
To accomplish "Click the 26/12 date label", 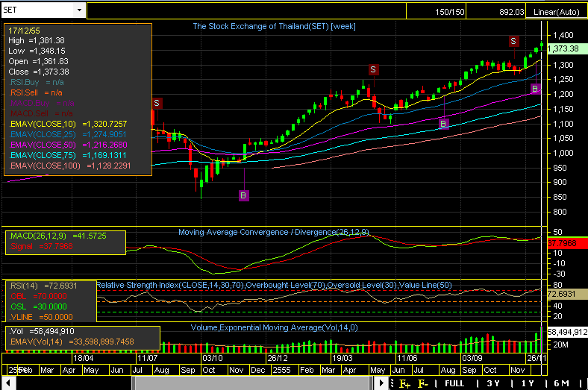I will pyautogui.click(x=278, y=358).
